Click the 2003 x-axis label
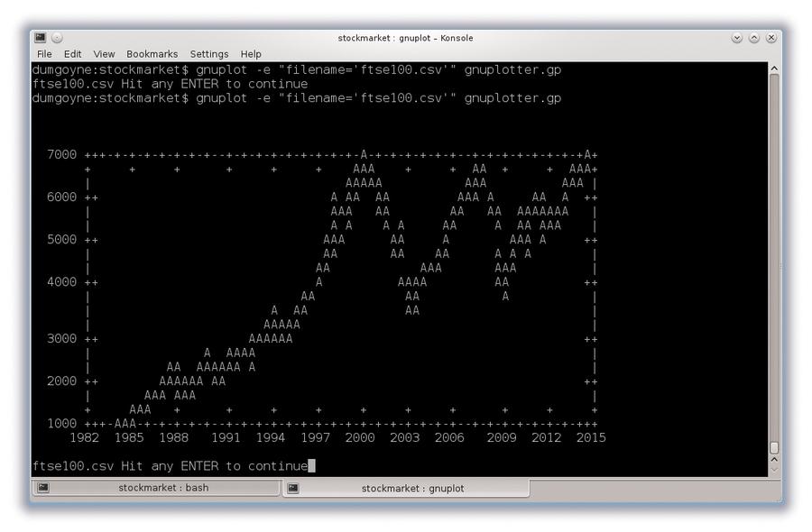This screenshot has width=812, height=532. (404, 438)
